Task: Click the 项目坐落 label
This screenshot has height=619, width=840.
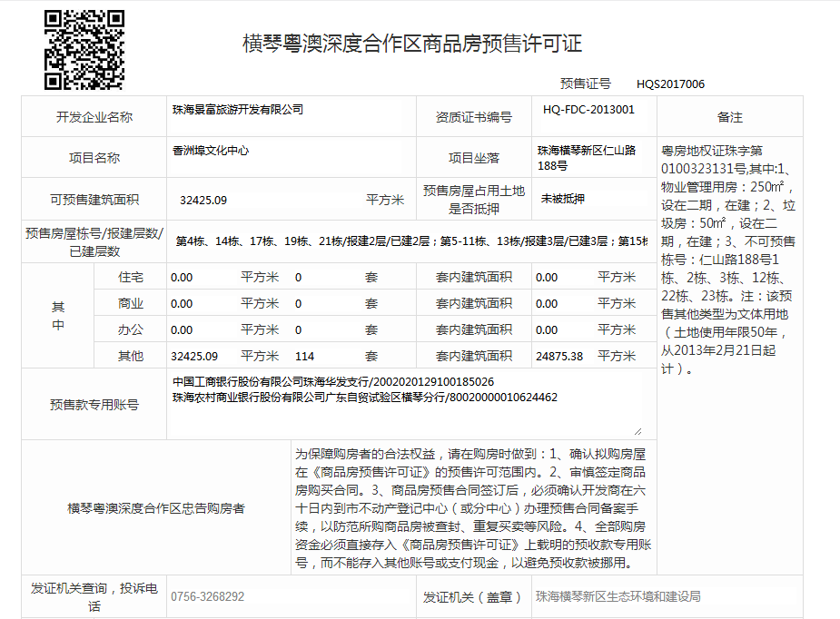Action: coord(473,158)
